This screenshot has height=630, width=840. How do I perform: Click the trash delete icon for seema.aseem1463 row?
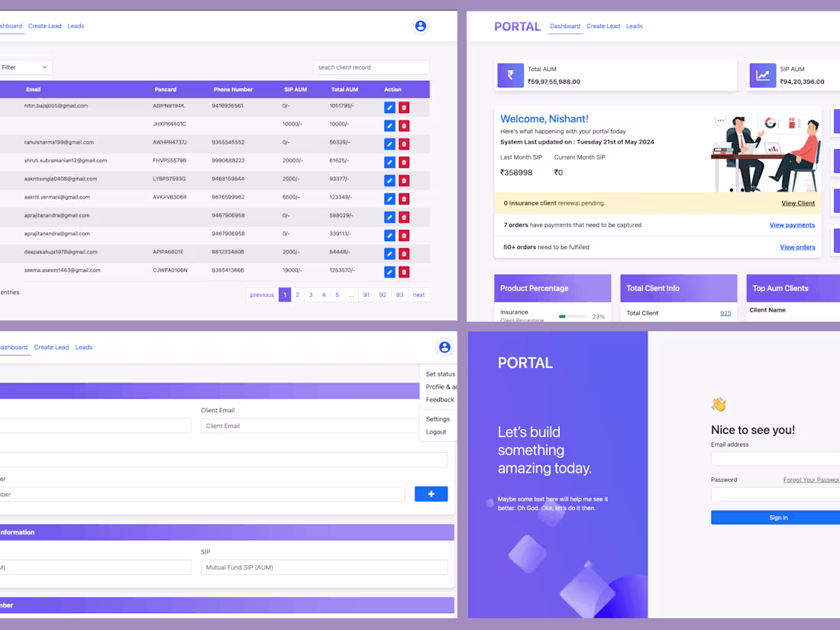click(x=404, y=272)
